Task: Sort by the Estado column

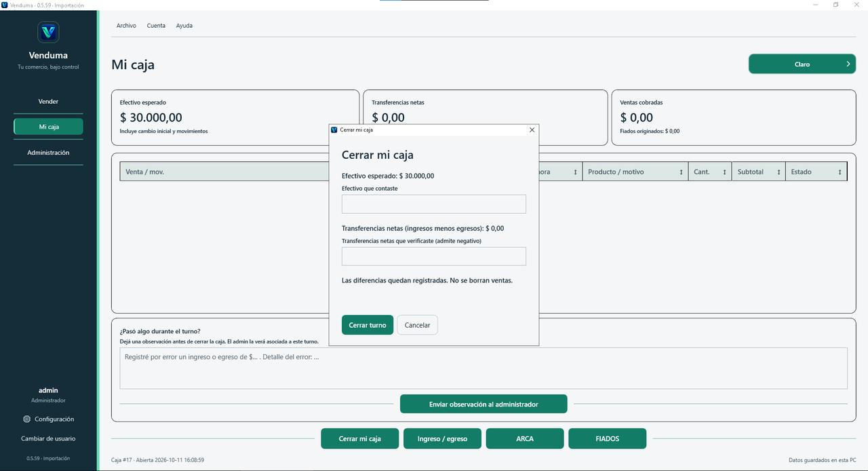Action: click(x=816, y=172)
